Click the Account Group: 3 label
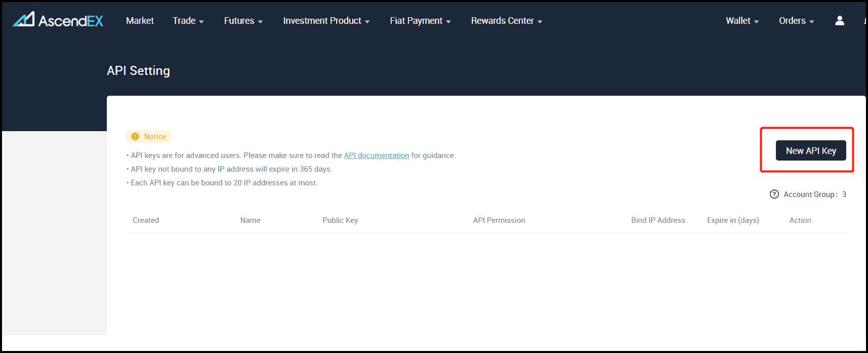Image resolution: width=868 pixels, height=353 pixels. 815,194
